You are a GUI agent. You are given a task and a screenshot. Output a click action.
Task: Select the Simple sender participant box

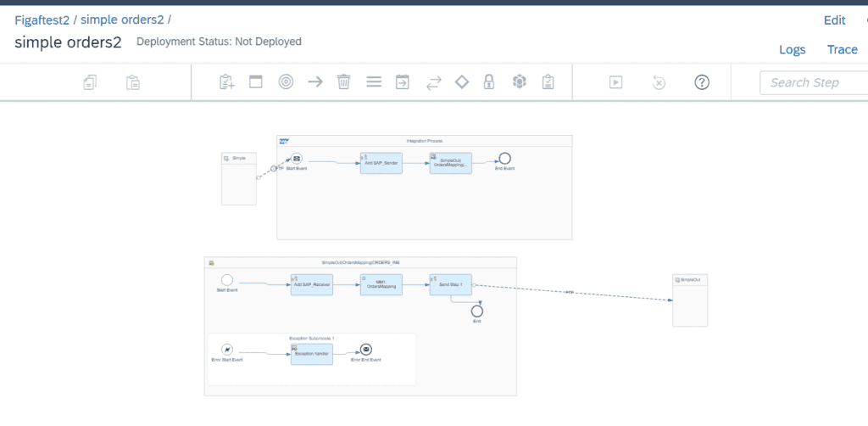coord(239,178)
